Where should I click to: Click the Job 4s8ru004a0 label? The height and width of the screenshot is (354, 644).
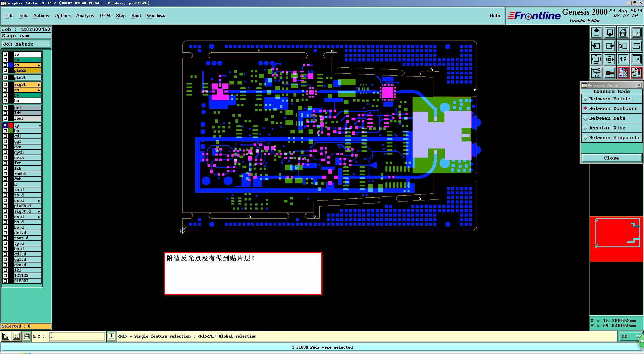[26, 29]
